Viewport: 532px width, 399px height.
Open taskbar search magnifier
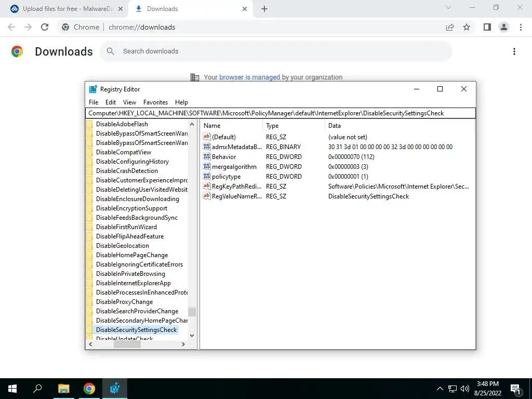pos(37,389)
